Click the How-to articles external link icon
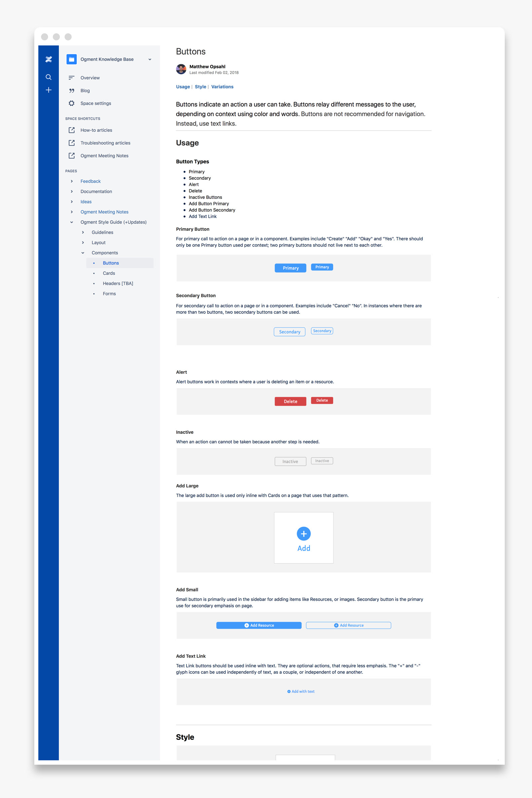532x798 pixels. coord(72,130)
